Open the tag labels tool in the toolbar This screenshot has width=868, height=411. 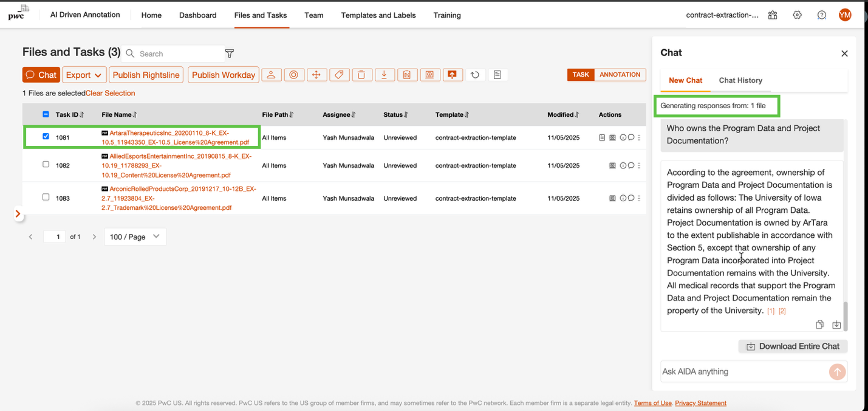339,74
